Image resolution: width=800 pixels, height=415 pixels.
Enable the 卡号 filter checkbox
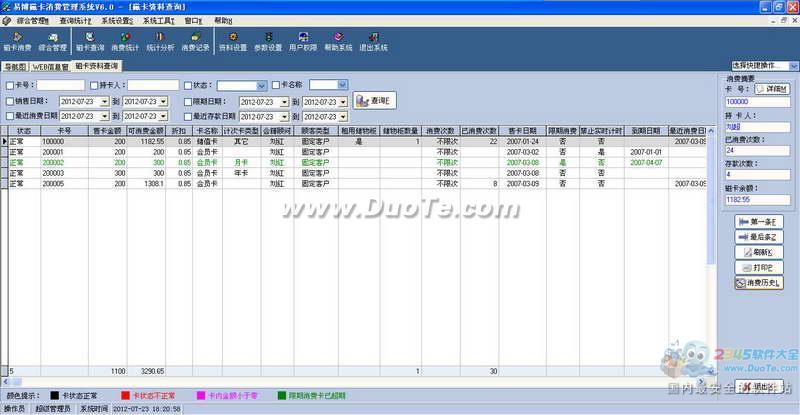coord(10,86)
